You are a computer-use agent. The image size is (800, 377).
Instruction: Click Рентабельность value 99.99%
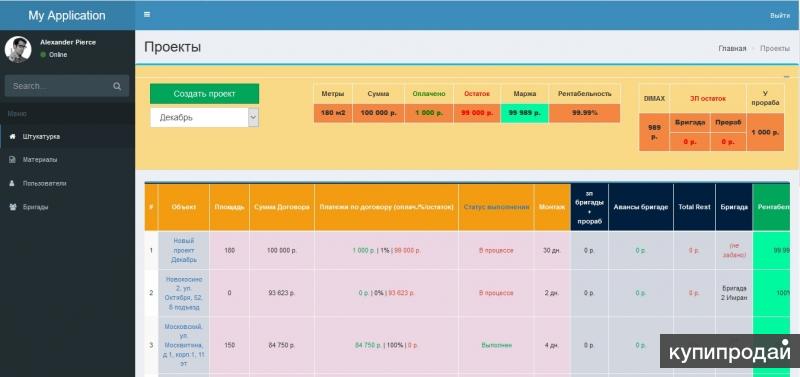pyautogui.click(x=584, y=113)
